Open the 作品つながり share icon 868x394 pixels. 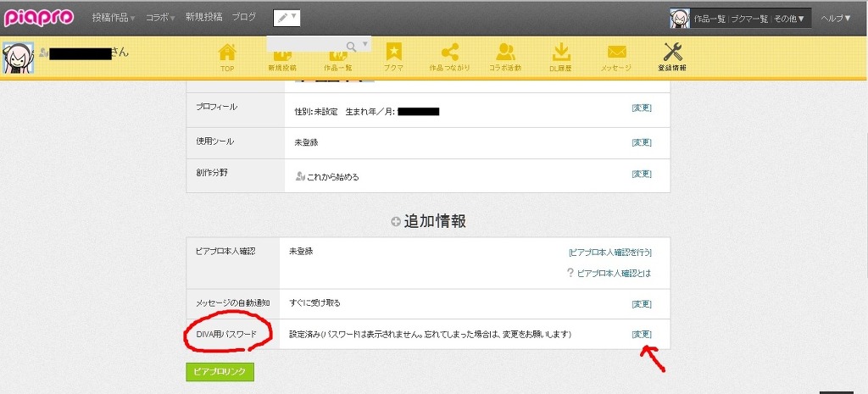coord(449,58)
